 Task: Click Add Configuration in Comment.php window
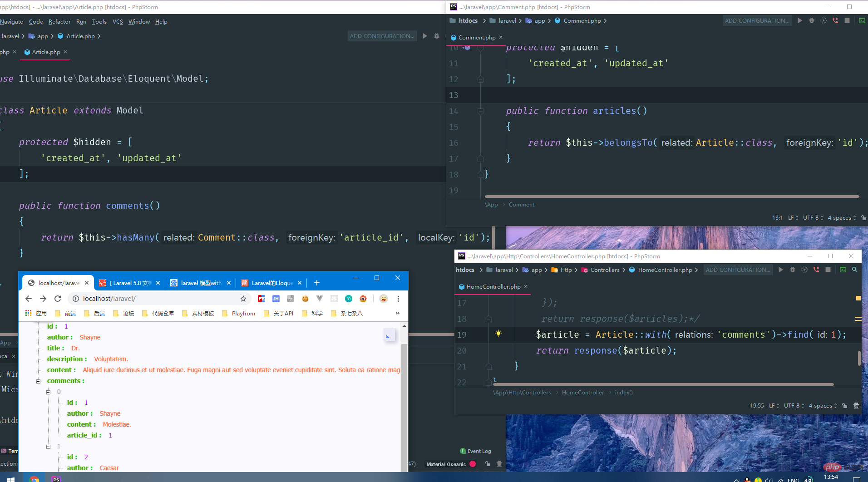757,20
